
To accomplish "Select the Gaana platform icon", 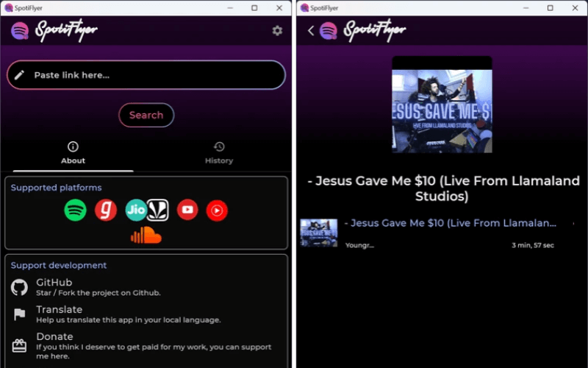I will click(106, 210).
